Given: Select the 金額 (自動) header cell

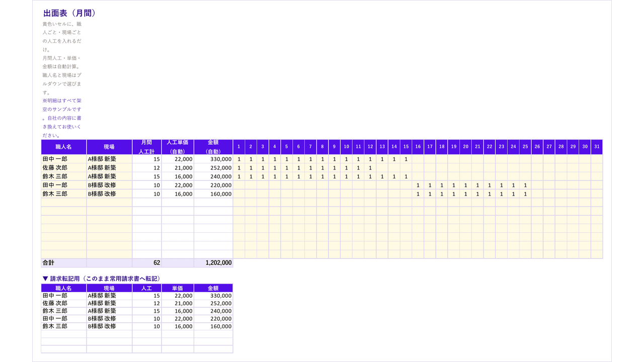Looking at the screenshot, I should tap(213, 147).
